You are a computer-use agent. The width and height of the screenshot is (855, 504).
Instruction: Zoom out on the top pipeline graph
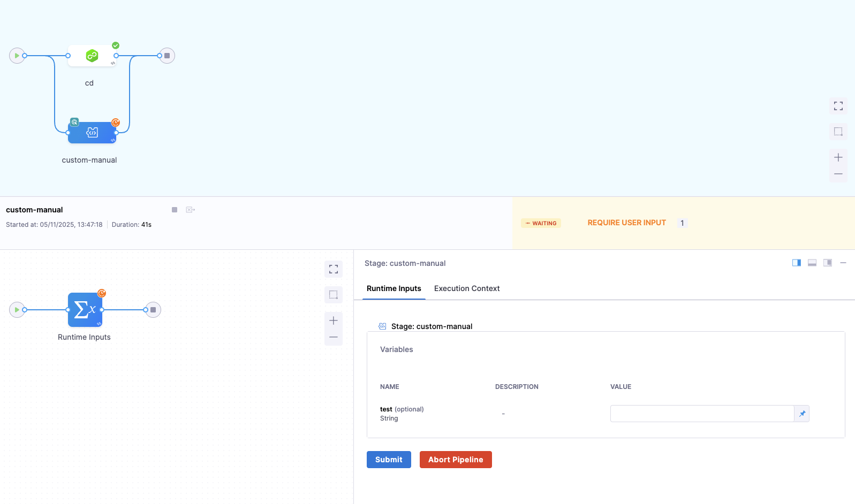point(838,174)
